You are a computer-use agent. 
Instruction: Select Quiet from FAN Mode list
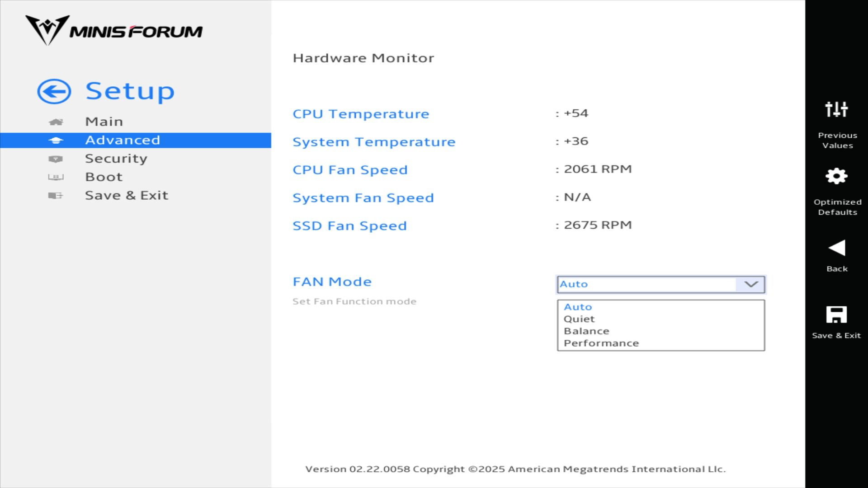(x=579, y=319)
